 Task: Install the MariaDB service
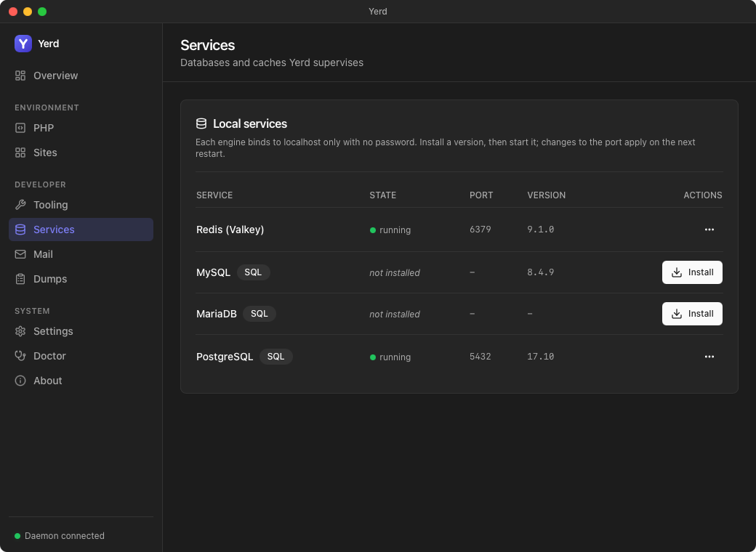point(692,314)
